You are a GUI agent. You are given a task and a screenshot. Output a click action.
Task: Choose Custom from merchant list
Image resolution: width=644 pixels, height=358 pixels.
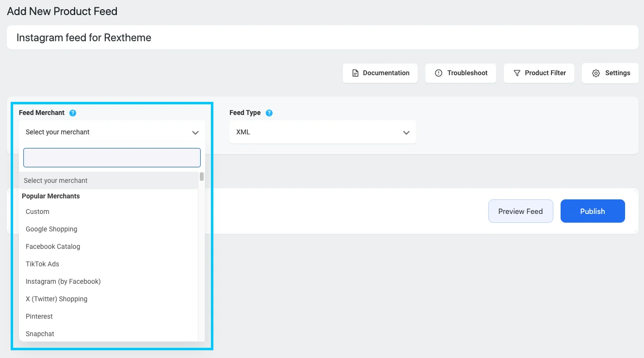point(108,212)
